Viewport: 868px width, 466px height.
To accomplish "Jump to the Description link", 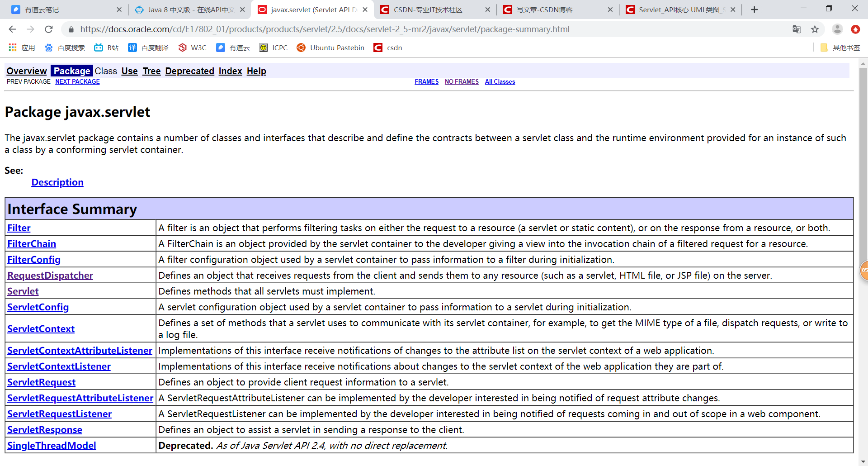I will tap(57, 182).
